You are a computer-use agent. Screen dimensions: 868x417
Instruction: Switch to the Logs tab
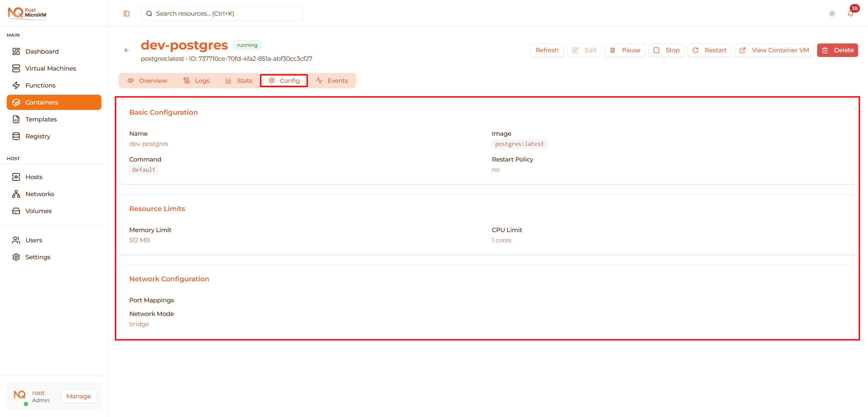[197, 80]
